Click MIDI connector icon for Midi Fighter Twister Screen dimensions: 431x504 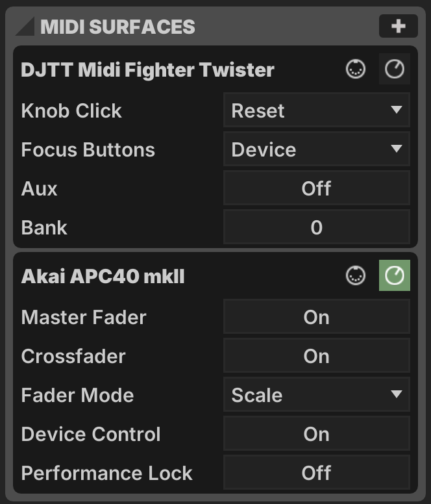click(356, 69)
